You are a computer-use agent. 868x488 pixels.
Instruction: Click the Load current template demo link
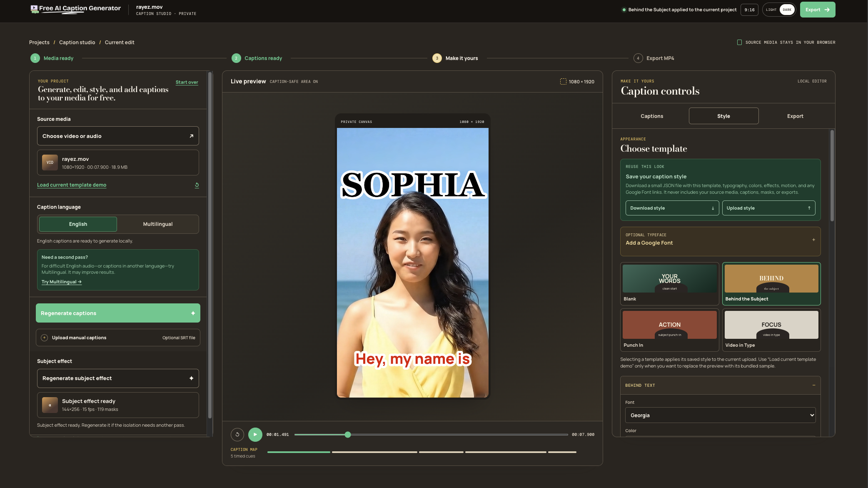(x=72, y=185)
